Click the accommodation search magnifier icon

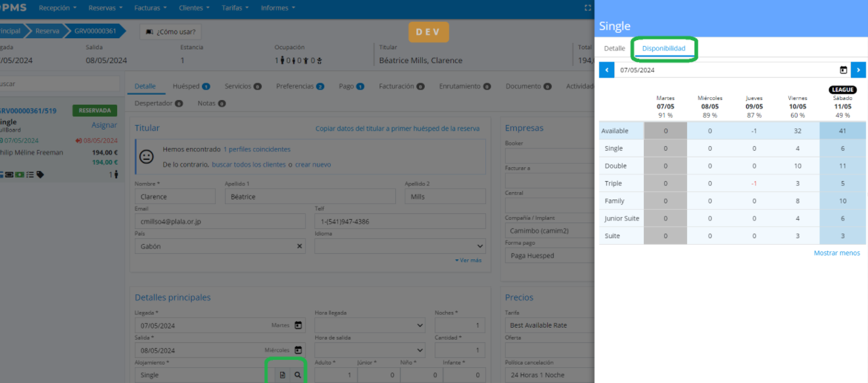pyautogui.click(x=298, y=375)
